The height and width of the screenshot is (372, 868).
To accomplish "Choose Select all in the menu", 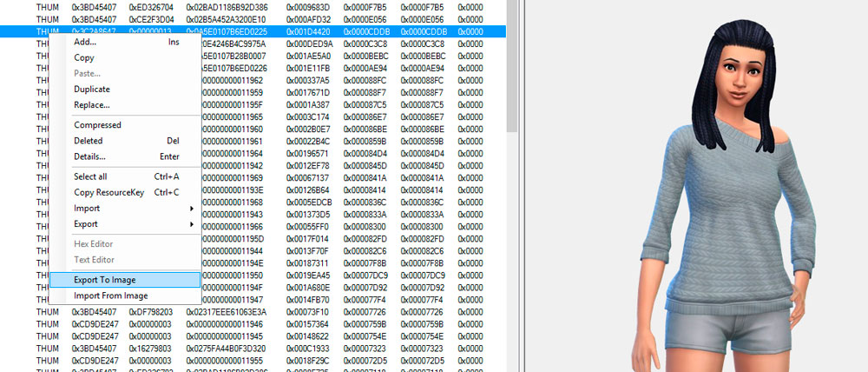I will (91, 176).
